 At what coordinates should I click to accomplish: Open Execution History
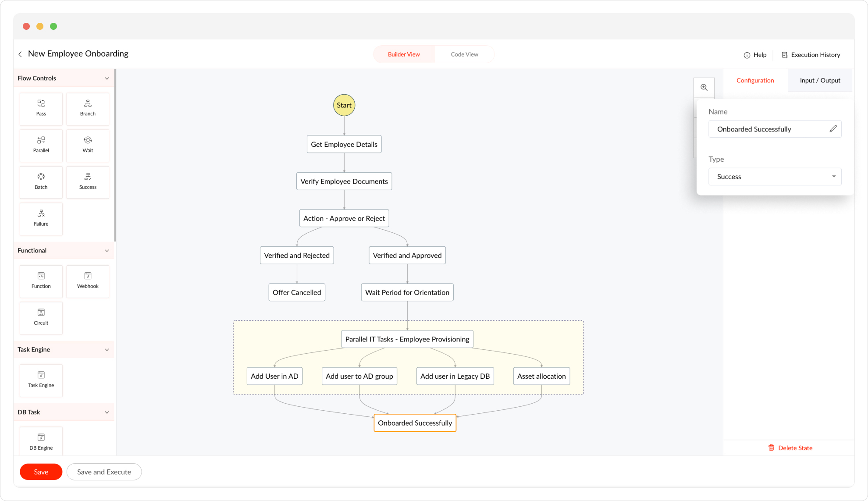811,55
